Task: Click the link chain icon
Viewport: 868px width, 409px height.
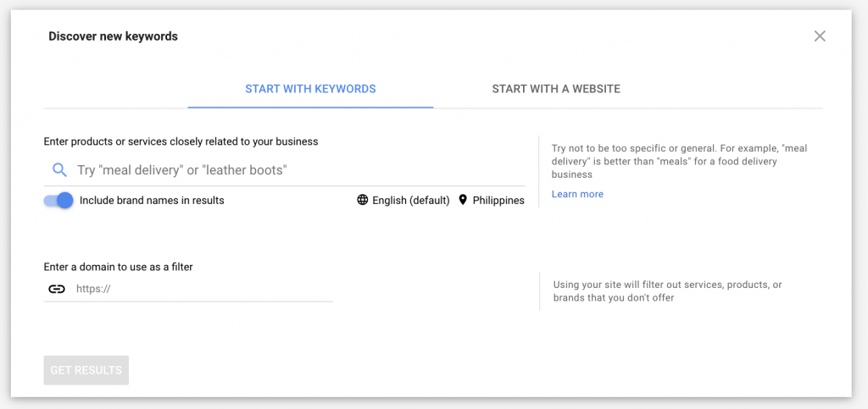Action: tap(57, 289)
